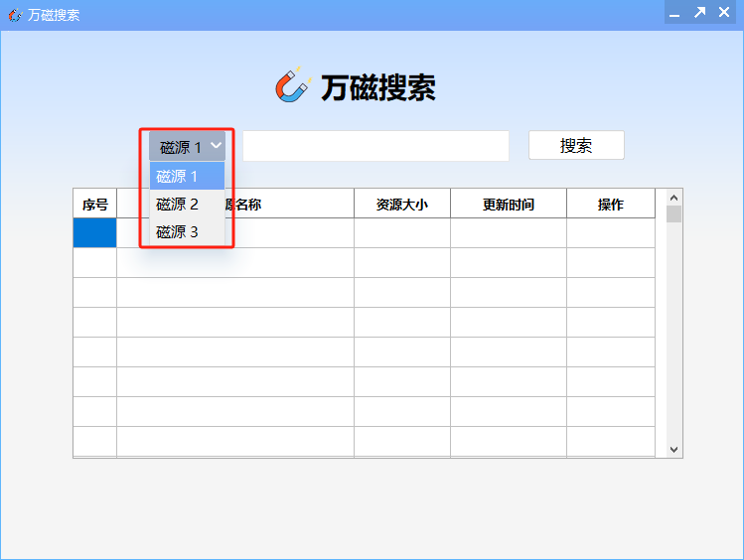
Task: Click the table vertical scrollbar thumb
Action: pyautogui.click(x=673, y=213)
